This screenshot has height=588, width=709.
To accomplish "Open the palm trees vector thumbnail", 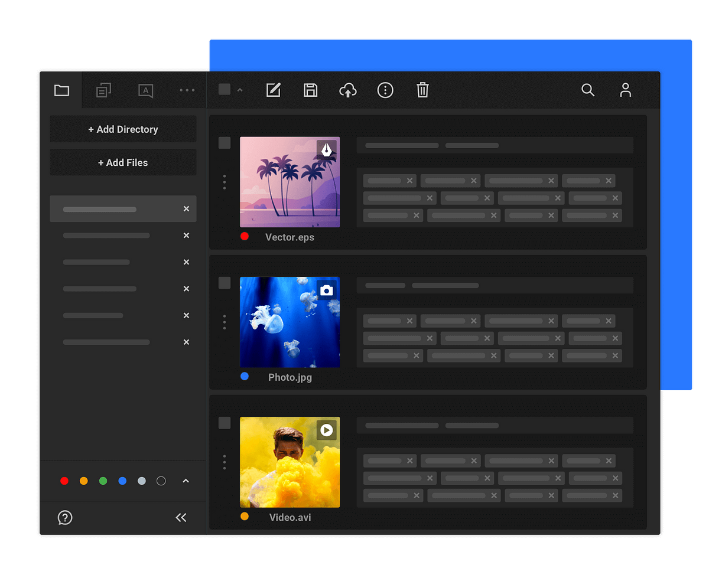I will 290,182.
